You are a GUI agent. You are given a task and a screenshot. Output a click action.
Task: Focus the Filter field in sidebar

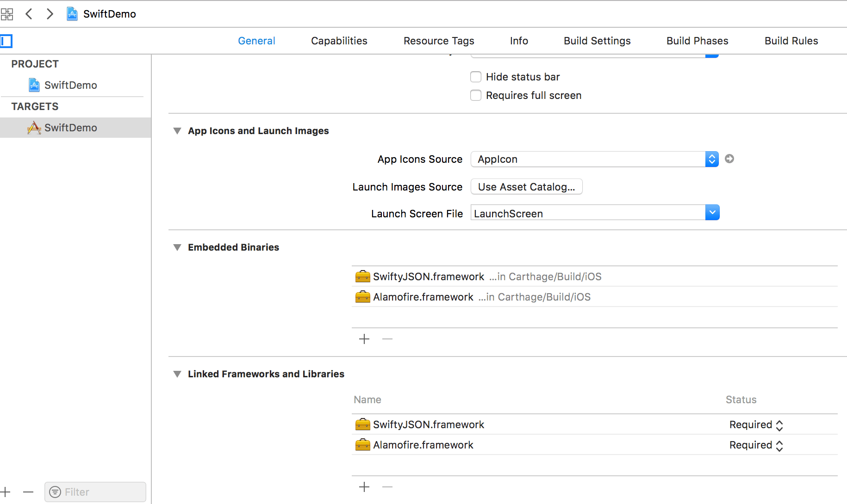pyautogui.click(x=95, y=492)
